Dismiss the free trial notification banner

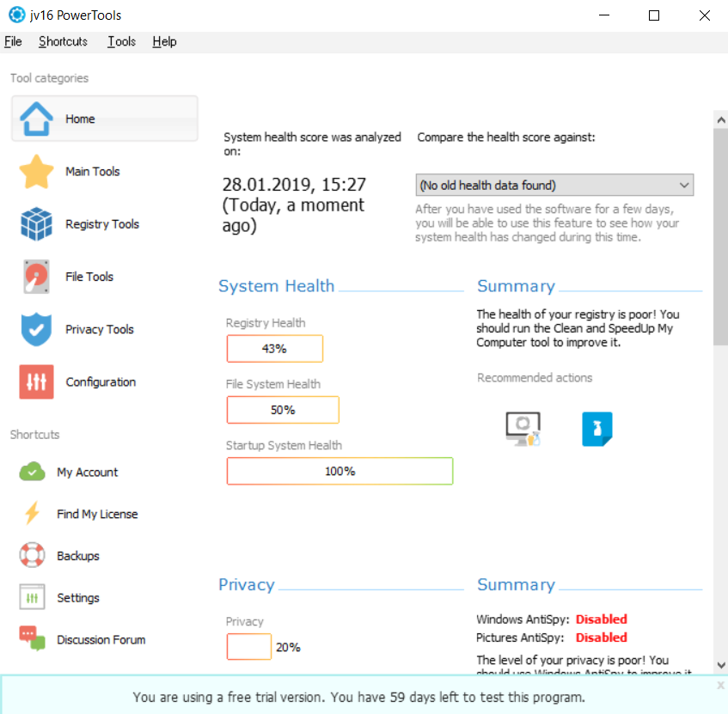coord(720,686)
